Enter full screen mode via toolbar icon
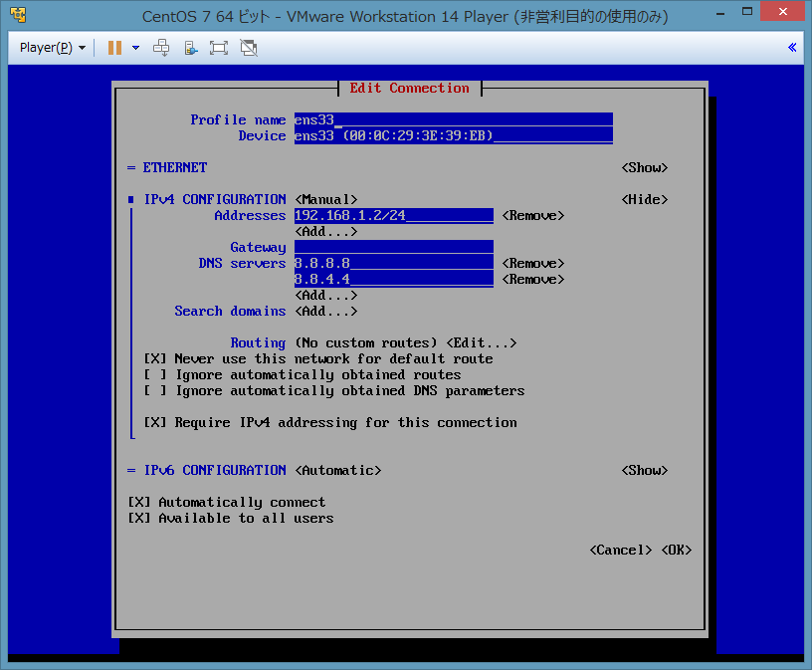The image size is (812, 670). pyautogui.click(x=219, y=47)
